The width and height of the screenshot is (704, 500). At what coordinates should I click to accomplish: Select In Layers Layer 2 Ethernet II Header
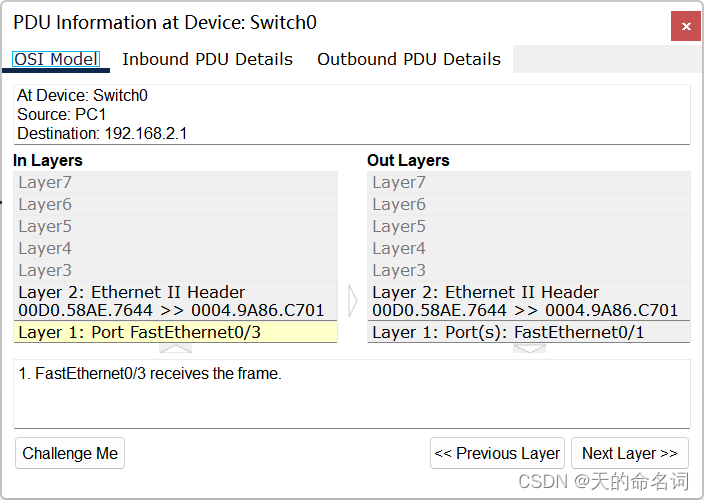coord(176,301)
